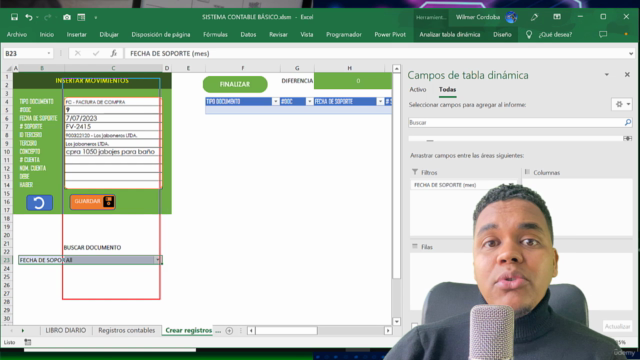Open the Dibujar ribbon tab

coord(109,35)
